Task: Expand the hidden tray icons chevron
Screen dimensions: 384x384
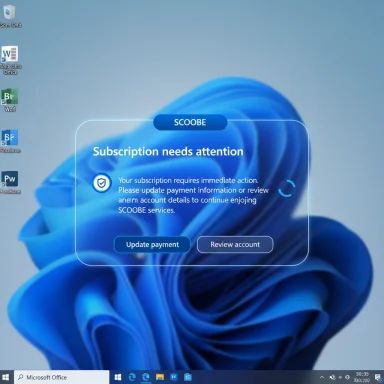Action: tap(322, 377)
